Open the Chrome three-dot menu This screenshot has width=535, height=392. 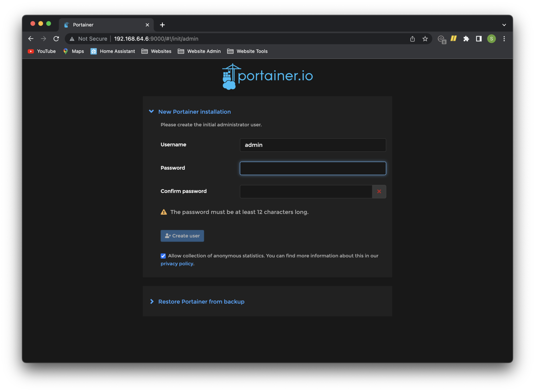pos(504,39)
